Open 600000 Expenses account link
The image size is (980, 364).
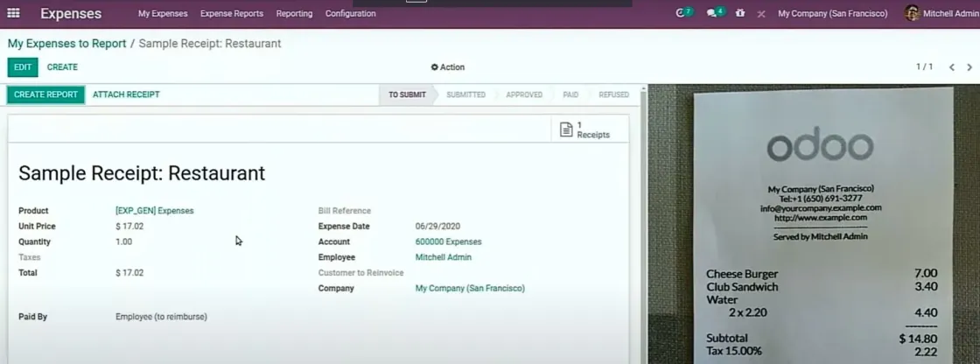(x=448, y=241)
